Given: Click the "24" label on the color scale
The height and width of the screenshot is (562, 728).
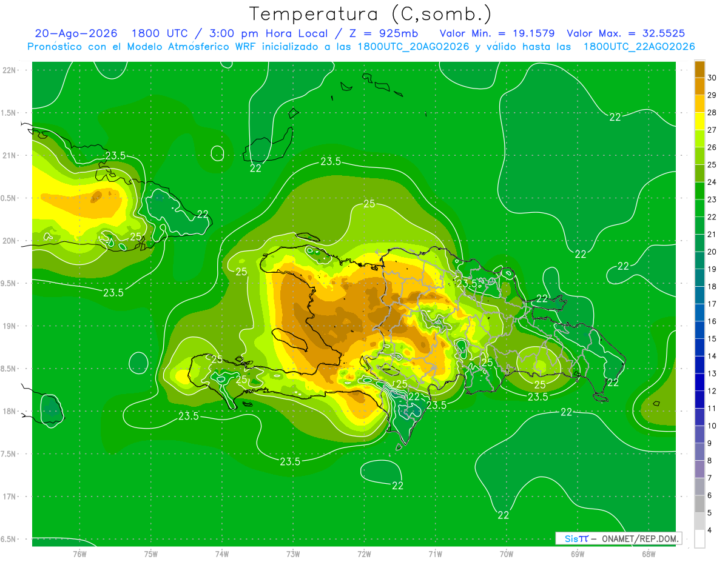Looking at the screenshot, I should click(712, 182).
